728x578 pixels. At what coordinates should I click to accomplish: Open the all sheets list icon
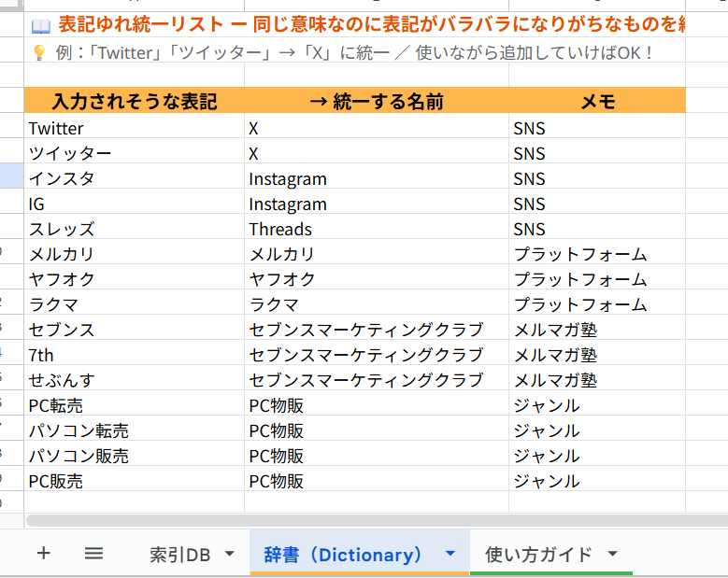pyautogui.click(x=93, y=554)
